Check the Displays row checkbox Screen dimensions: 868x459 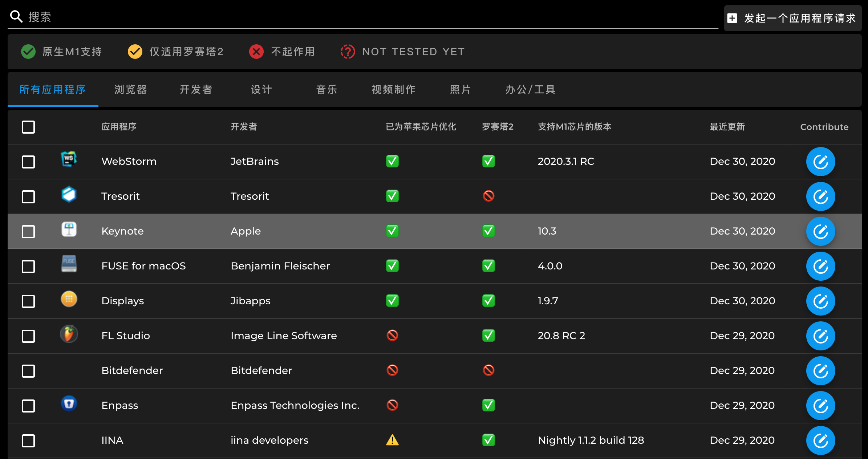pyautogui.click(x=28, y=301)
